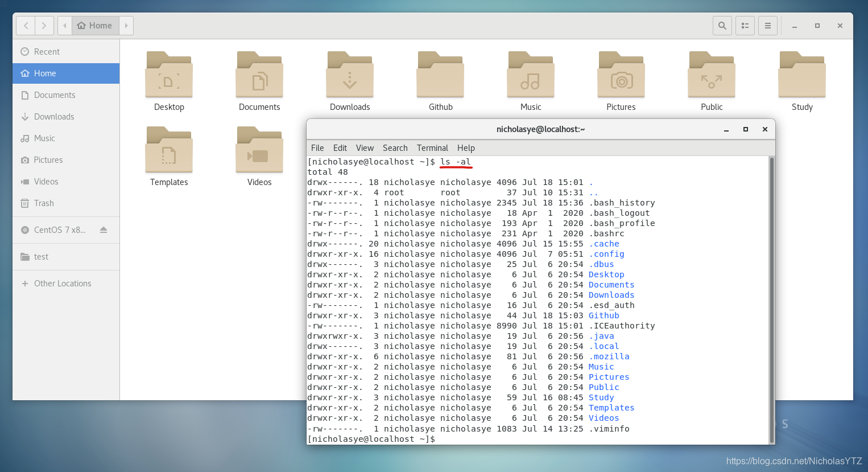The width and height of the screenshot is (868, 472).
Task: Select Home in the sidebar
Action: coord(66,73)
